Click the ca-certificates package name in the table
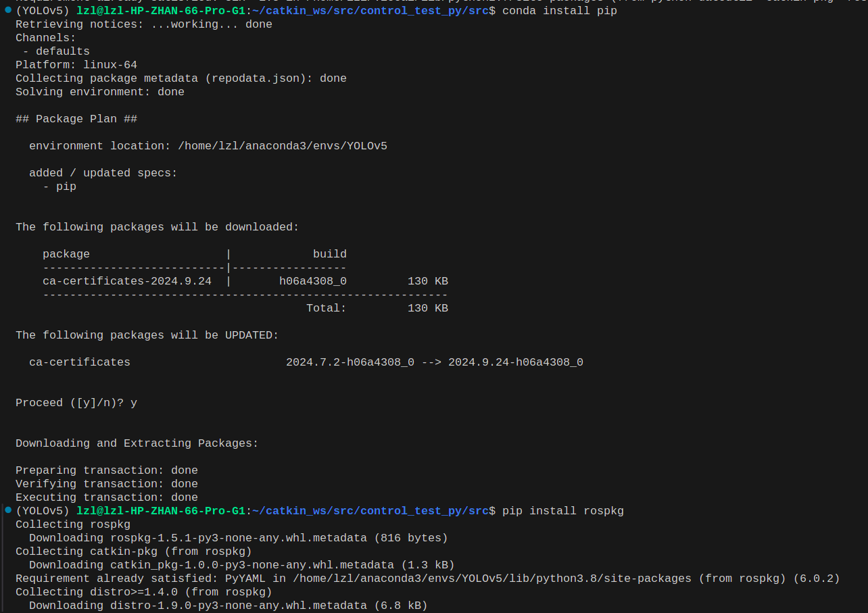The height and width of the screenshot is (613, 868). coord(126,281)
